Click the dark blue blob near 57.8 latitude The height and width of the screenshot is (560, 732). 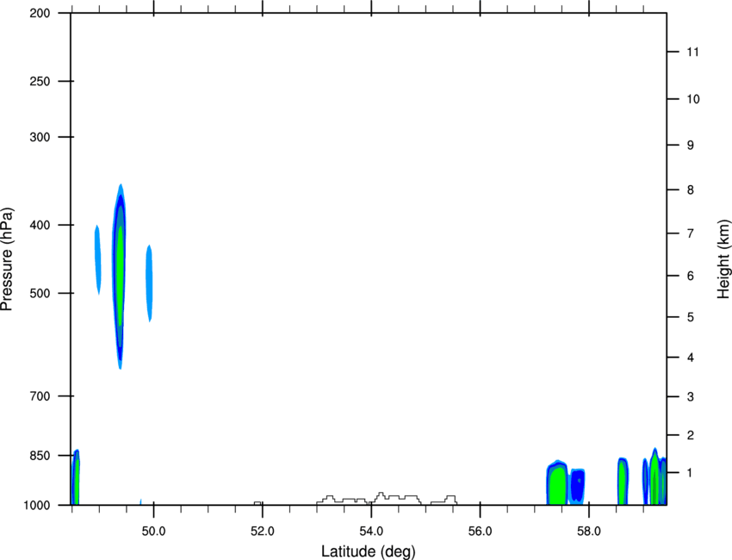pyautogui.click(x=577, y=486)
